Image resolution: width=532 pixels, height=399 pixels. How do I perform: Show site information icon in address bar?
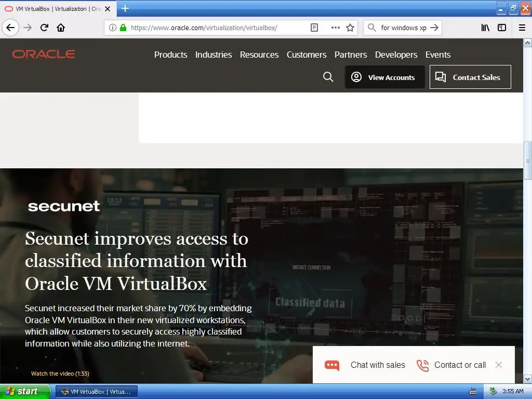pyautogui.click(x=113, y=28)
